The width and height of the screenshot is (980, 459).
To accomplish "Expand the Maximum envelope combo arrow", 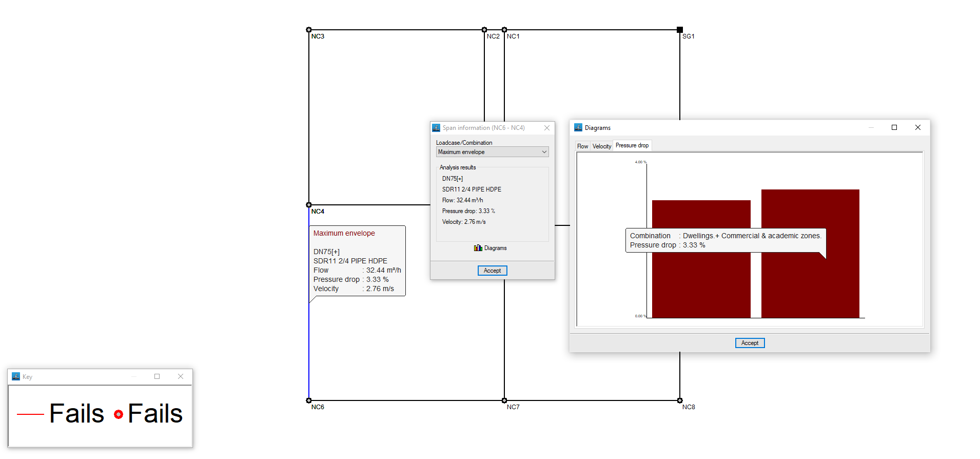I will pyautogui.click(x=544, y=152).
